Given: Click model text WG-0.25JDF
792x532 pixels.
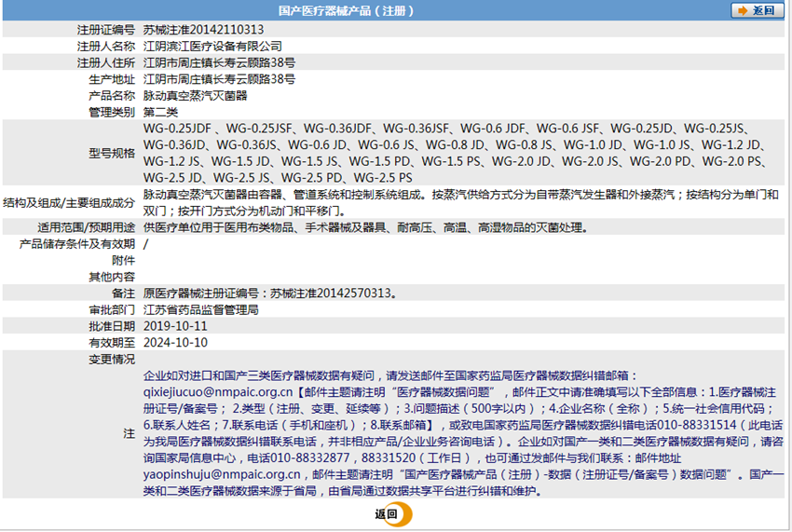Looking at the screenshot, I should (x=177, y=129).
